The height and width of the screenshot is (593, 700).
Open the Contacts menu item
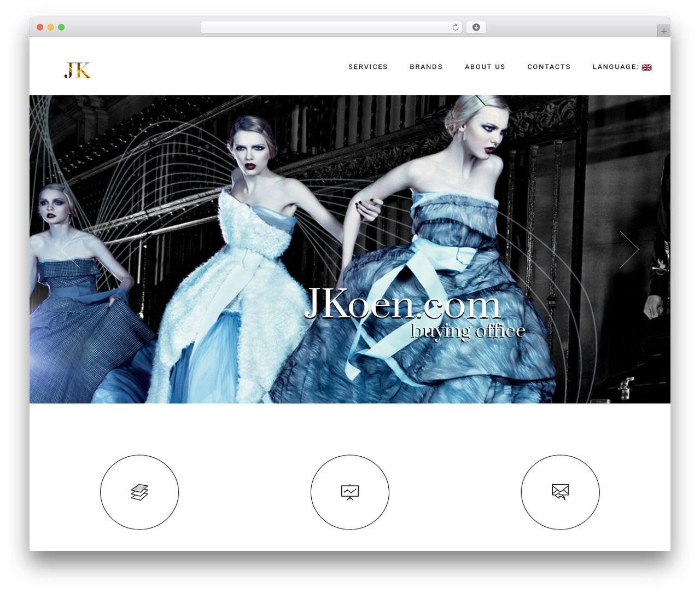549,67
